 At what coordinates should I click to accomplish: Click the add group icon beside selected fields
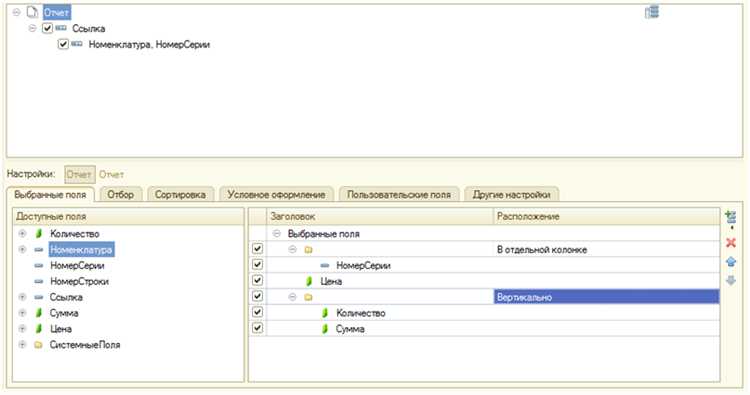[x=730, y=218]
